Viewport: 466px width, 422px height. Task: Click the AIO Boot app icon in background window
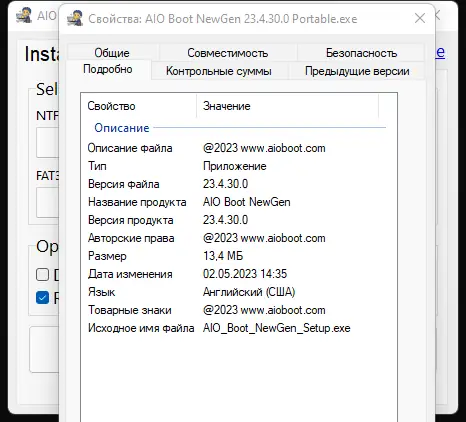pos(24,15)
